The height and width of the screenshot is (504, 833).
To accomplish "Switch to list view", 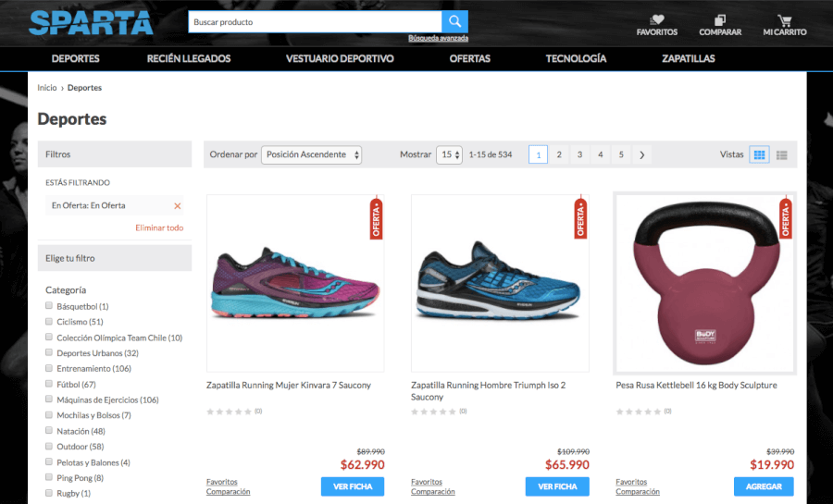I will (x=781, y=155).
